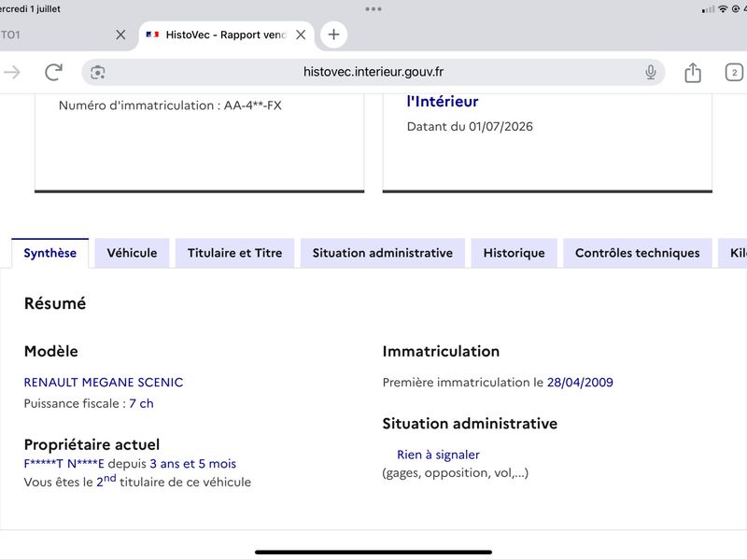Tap the three dots multitasking menu at the top
The image size is (747, 560).
pos(373,9)
